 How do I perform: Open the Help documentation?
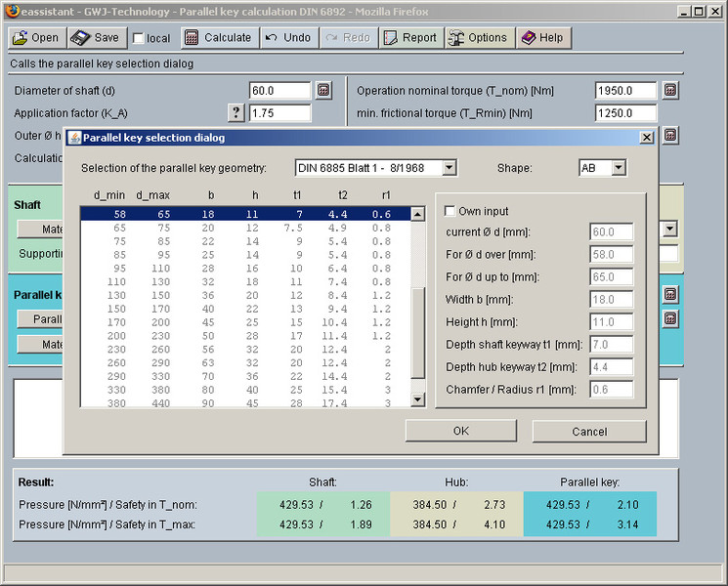click(541, 38)
